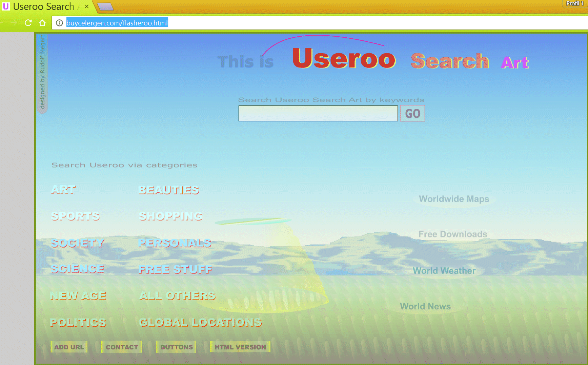
Task: Click the forward arrow navigation icon
Action: coord(14,23)
